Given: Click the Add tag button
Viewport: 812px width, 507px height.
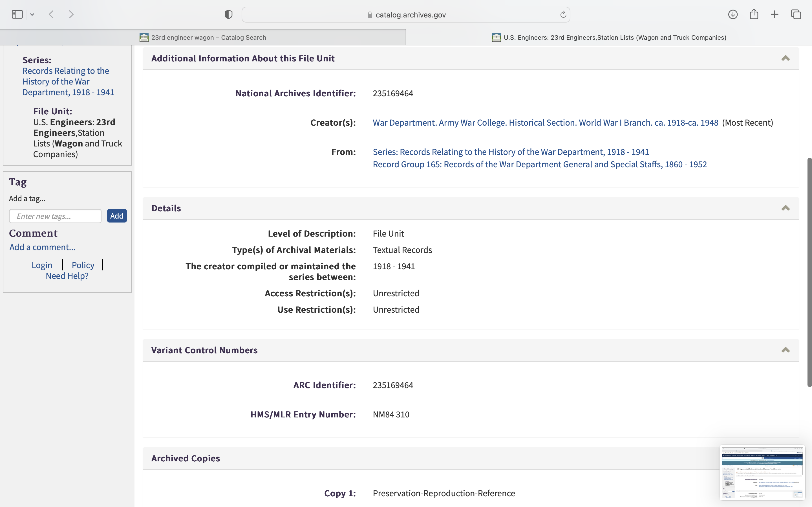Looking at the screenshot, I should (117, 215).
